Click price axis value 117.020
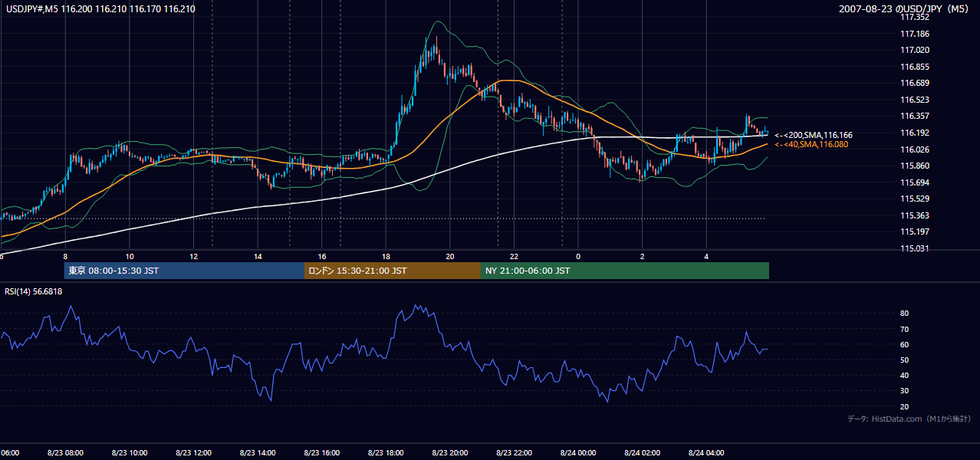980x460 pixels. [x=913, y=51]
